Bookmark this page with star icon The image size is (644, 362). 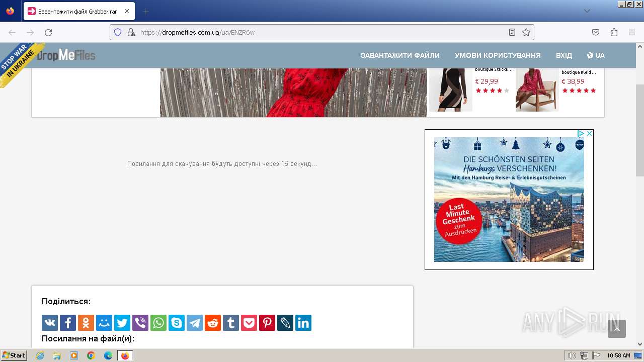[526, 32]
